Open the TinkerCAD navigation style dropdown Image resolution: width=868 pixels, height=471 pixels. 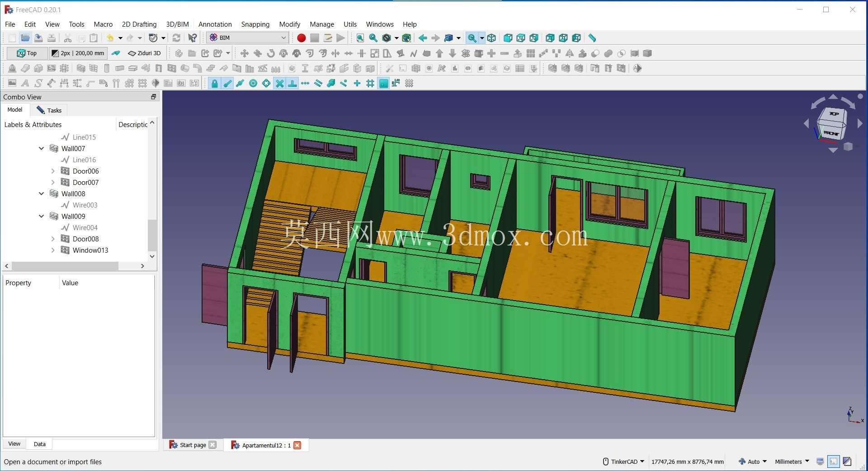tap(624, 462)
